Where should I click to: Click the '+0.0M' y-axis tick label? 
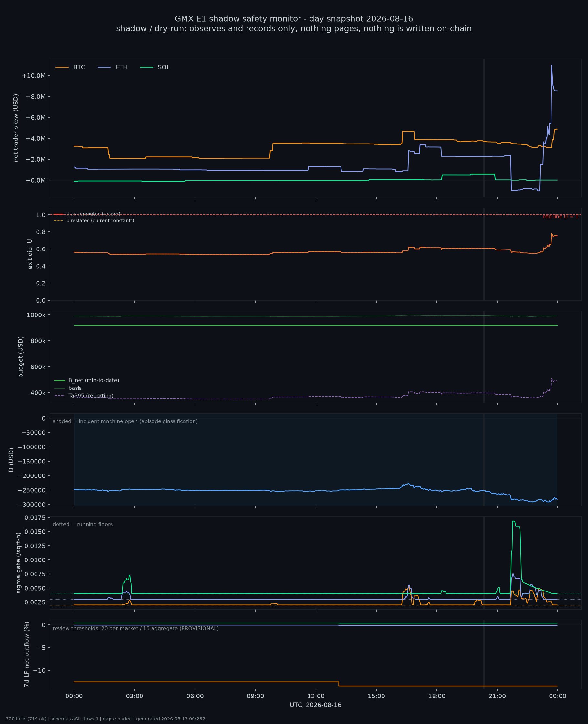pos(36,180)
